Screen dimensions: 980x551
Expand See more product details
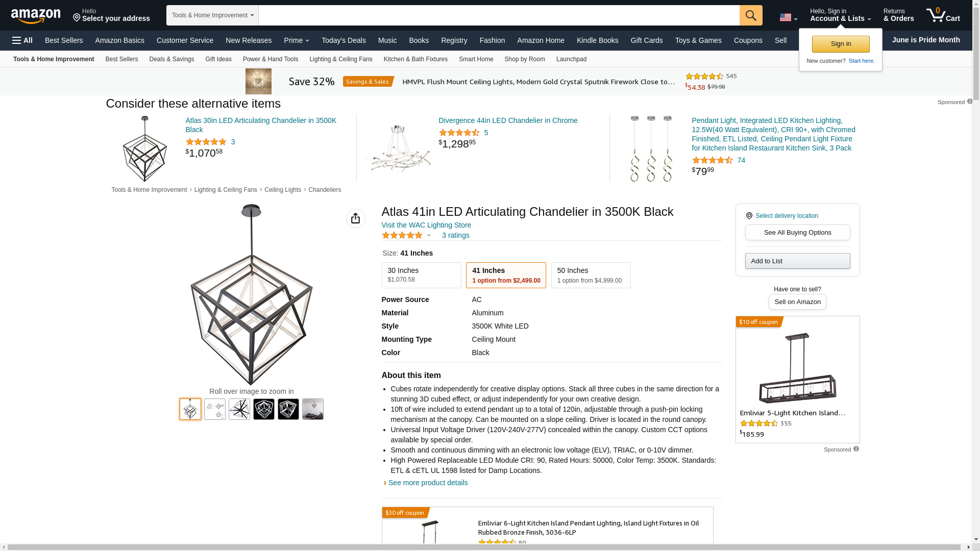(428, 483)
